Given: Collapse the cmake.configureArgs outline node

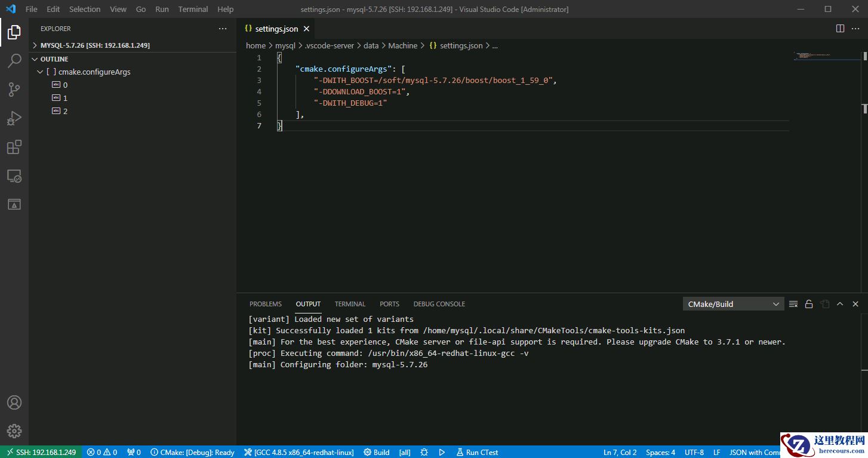Looking at the screenshot, I should point(40,72).
